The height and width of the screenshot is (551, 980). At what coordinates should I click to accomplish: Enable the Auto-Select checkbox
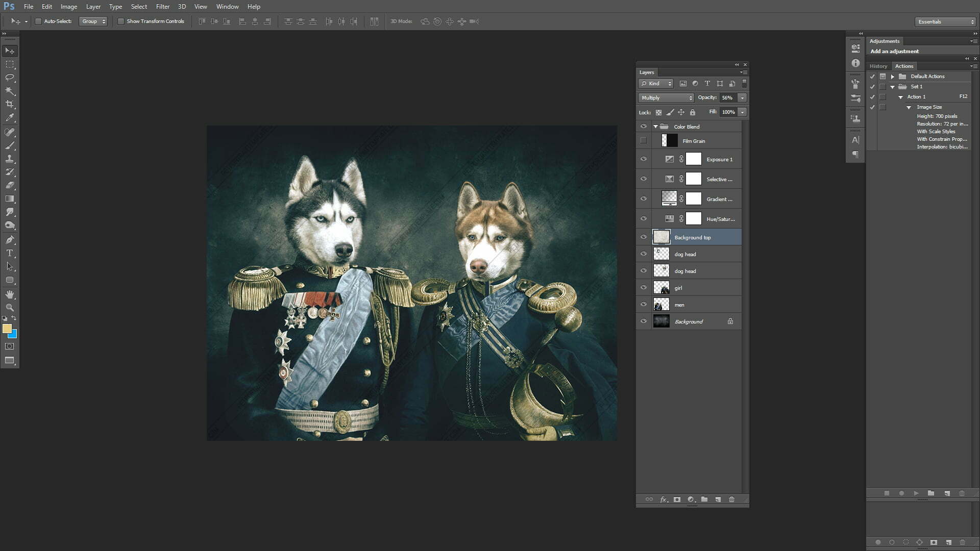38,21
